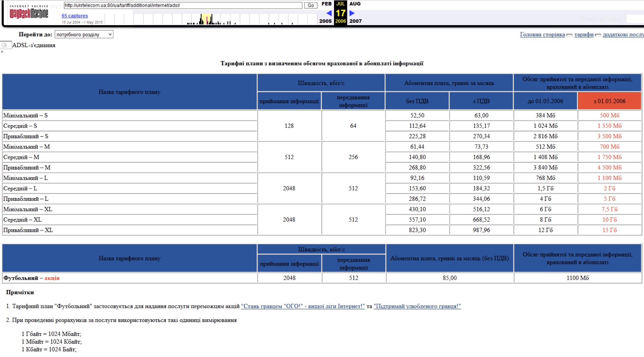Open 'Головна сторінка' breadcrumb link
The image size is (644, 357).
point(542,34)
